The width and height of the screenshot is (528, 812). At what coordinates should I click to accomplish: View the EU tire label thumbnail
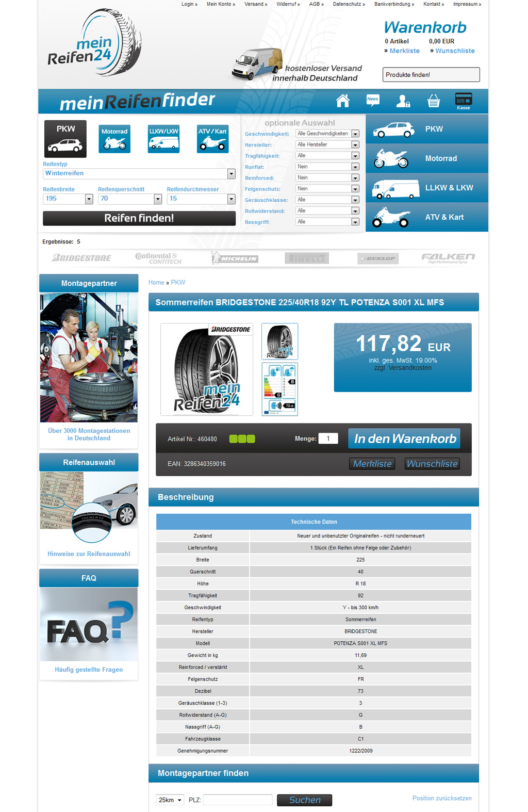pyautogui.click(x=280, y=389)
